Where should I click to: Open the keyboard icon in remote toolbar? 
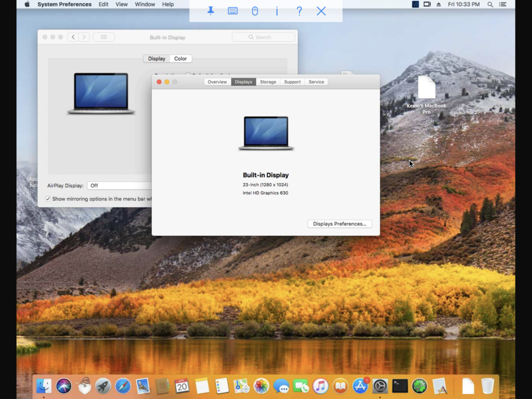click(x=232, y=11)
